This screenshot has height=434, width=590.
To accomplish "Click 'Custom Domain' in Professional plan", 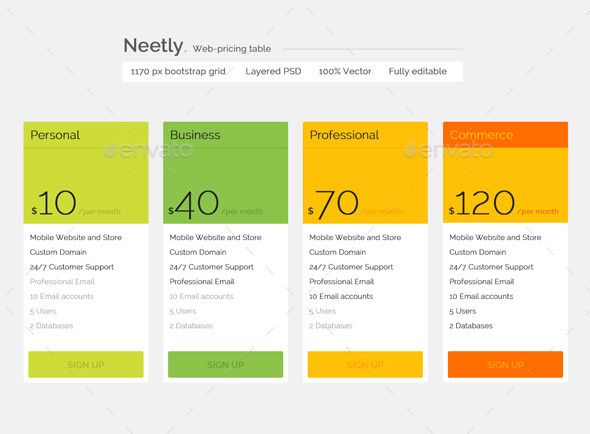I will point(337,252).
